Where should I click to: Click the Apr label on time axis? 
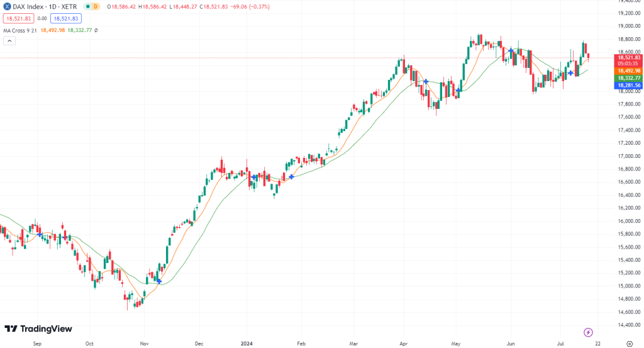tap(403, 344)
